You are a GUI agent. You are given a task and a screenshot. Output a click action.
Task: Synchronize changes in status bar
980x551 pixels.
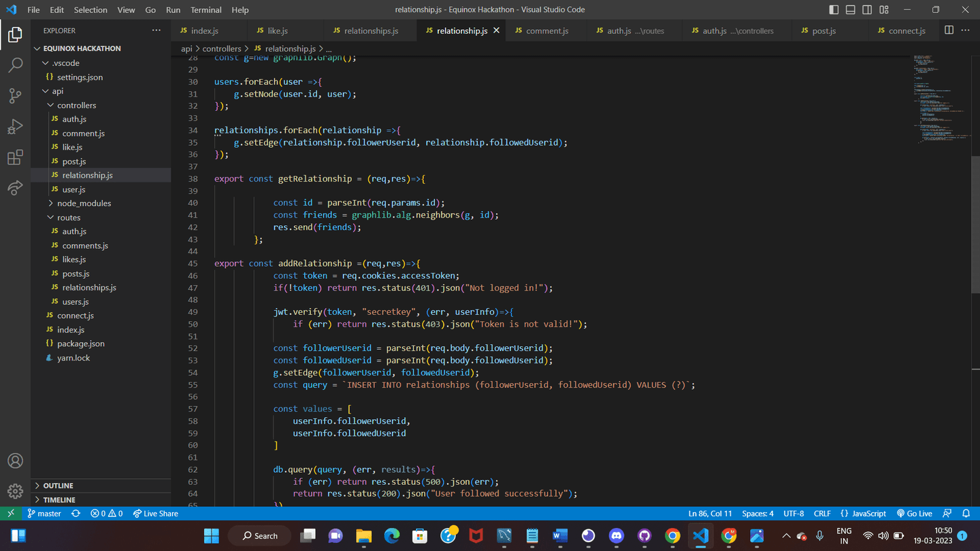pos(76,514)
